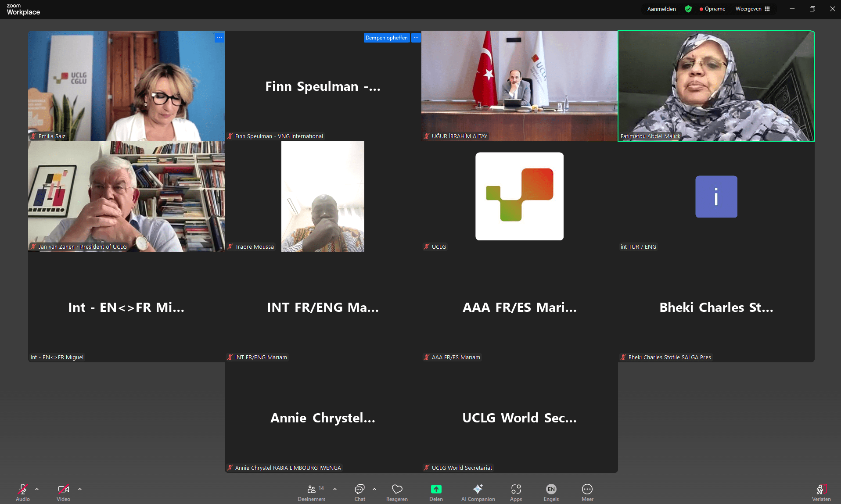Click the Dempen opheffen button
Screen dimensions: 841x504
pyautogui.click(x=386, y=38)
